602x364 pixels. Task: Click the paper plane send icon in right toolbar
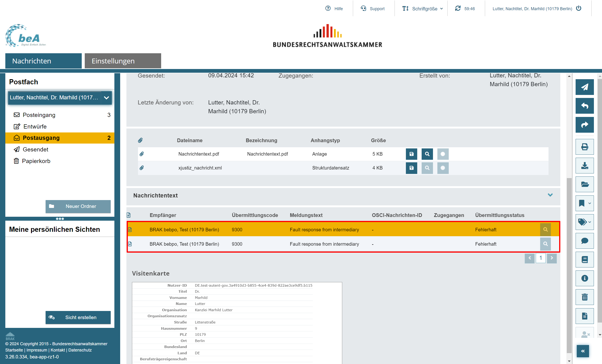tap(584, 87)
